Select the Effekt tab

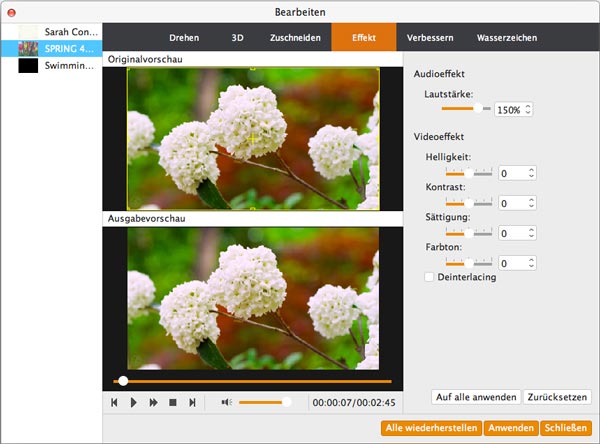pyautogui.click(x=364, y=37)
